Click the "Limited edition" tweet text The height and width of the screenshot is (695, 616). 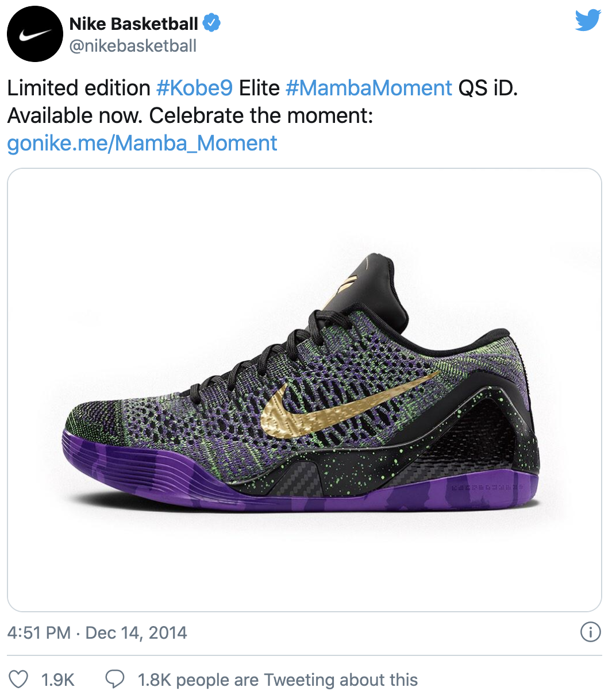79,88
